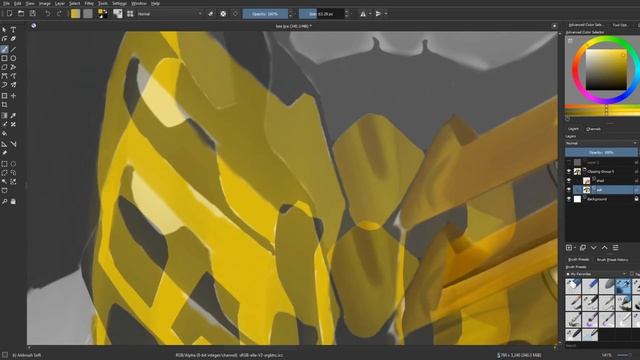The width and height of the screenshot is (640, 360).
Task: Select the Multibrush tool
Action: 13,85
